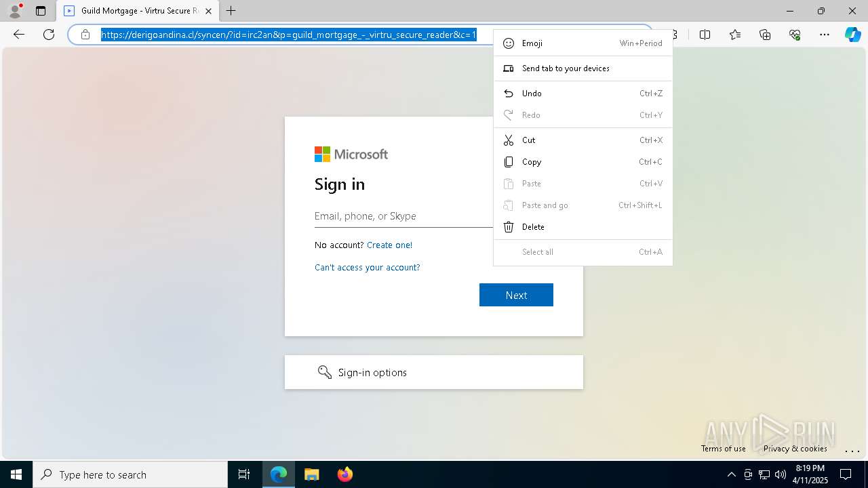Click Select all menu entry
The height and width of the screenshot is (488, 868).
[x=583, y=252]
